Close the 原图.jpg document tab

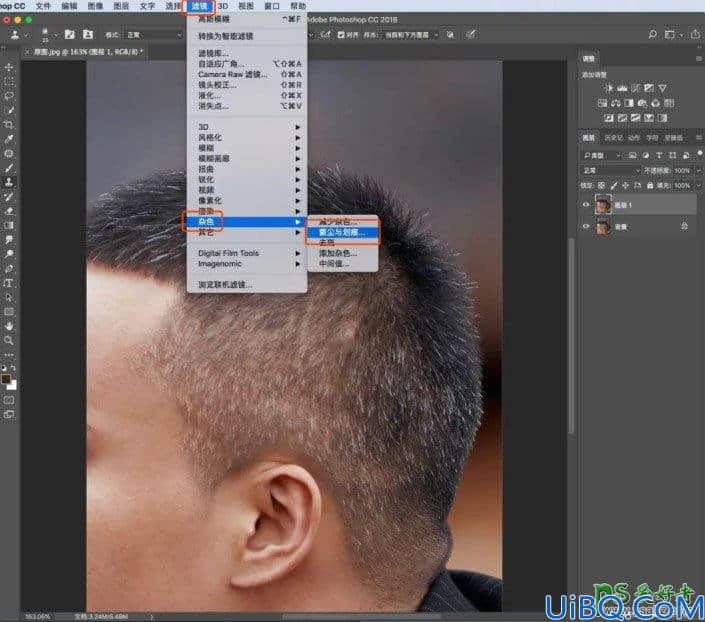click(x=27, y=52)
